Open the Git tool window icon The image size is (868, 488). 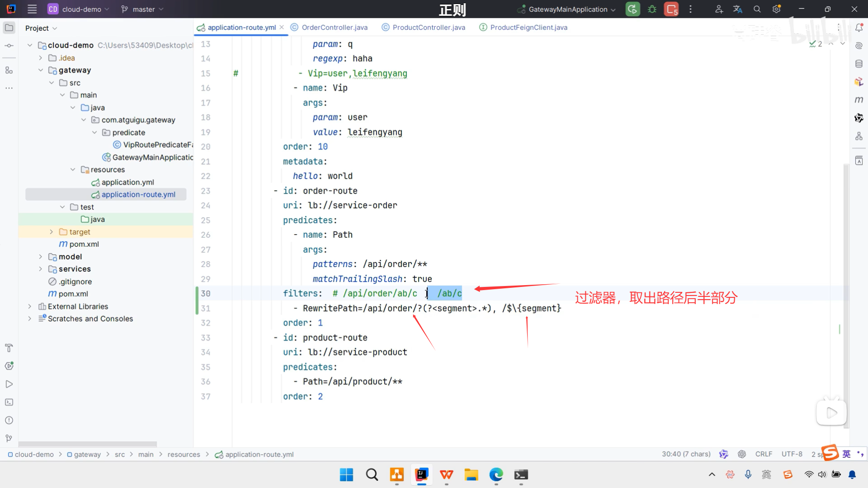[9, 438]
